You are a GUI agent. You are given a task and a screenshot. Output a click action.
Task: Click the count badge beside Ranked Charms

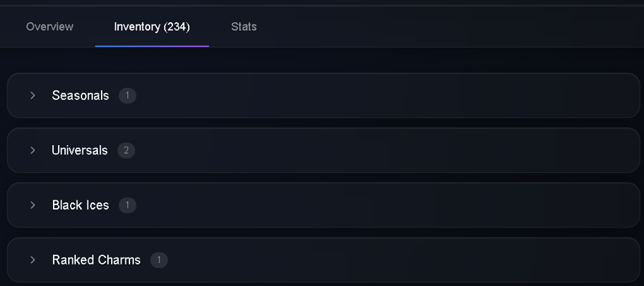coord(159,260)
